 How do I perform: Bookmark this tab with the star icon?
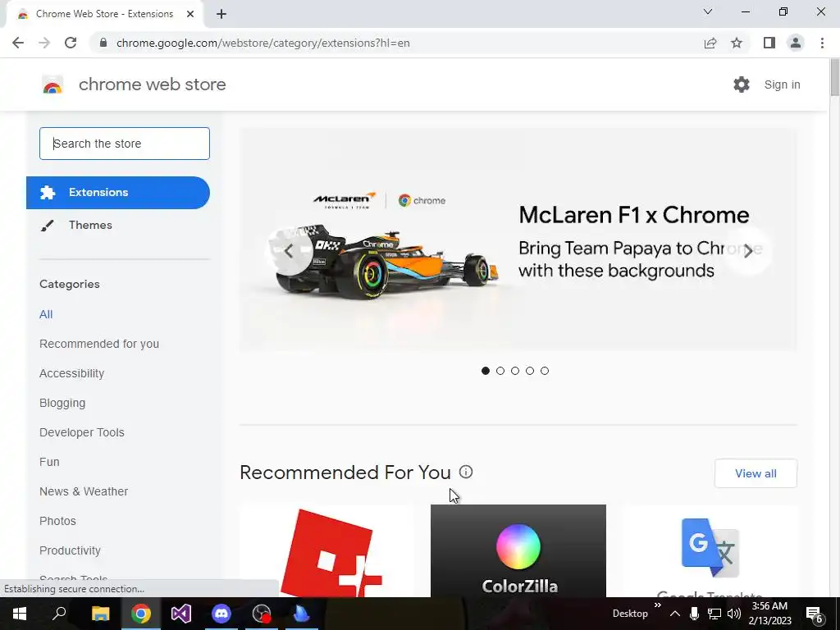tap(737, 43)
